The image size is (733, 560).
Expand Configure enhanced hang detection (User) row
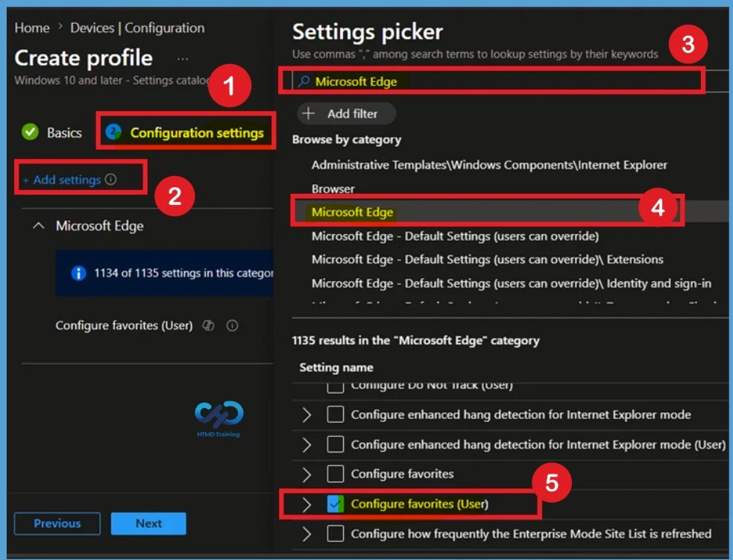click(306, 444)
